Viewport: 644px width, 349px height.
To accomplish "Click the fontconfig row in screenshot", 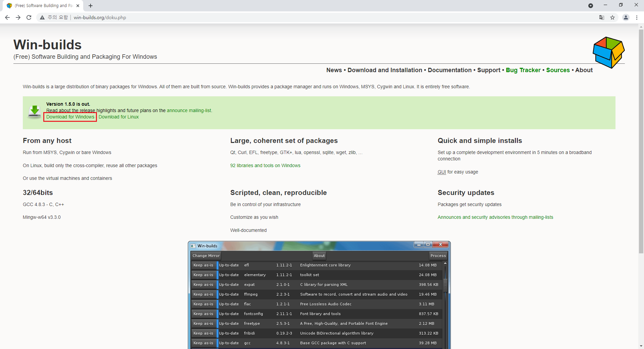I will pos(317,314).
